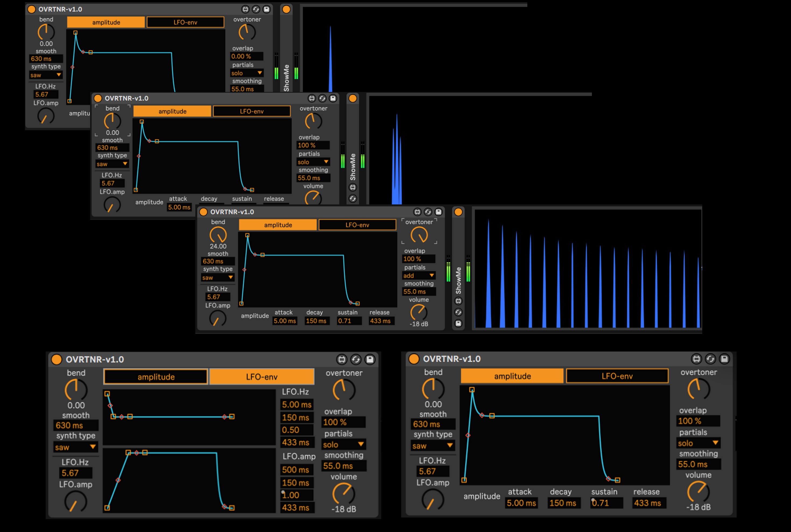Switch to amplitude tab in bottom-left device
Screen dimensions: 791x532
pyautogui.click(x=156, y=377)
